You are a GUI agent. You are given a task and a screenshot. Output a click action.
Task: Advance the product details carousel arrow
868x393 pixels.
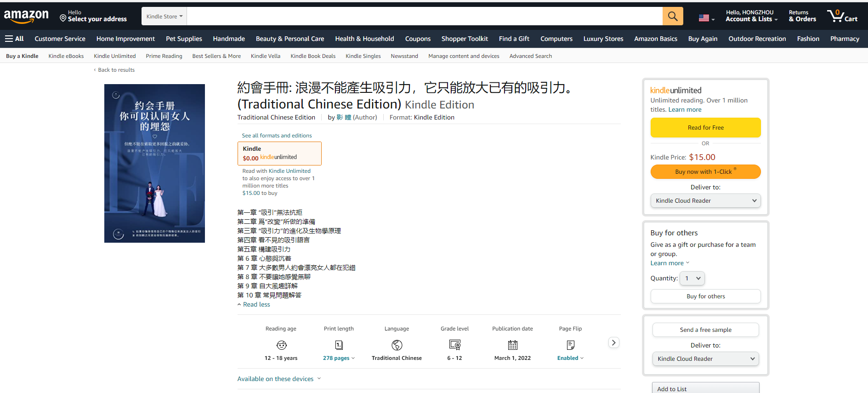[x=613, y=342]
